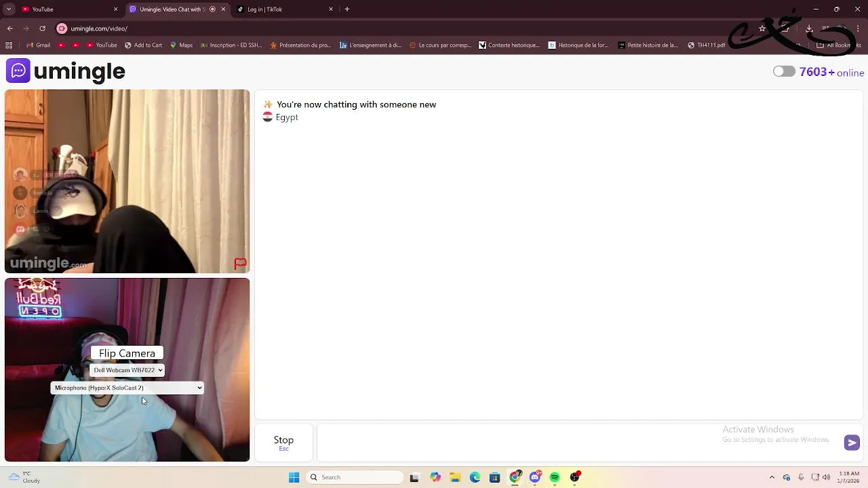The height and width of the screenshot is (488, 868).
Task: Close the YouTube tab
Action: [115, 9]
